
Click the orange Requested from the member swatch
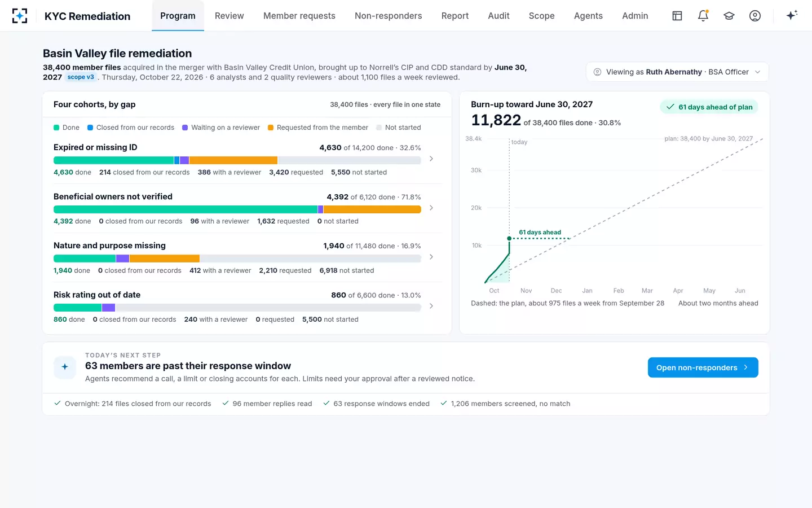[x=271, y=128]
